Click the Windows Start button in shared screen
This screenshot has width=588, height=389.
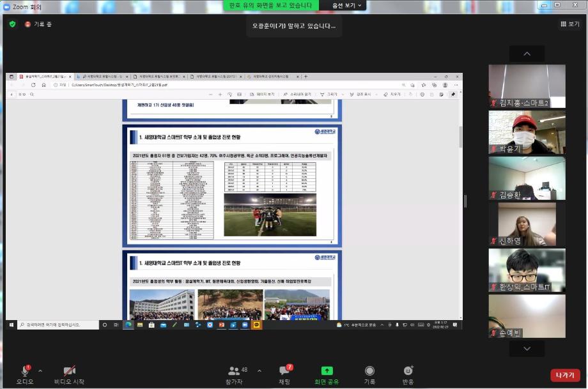coord(12,324)
